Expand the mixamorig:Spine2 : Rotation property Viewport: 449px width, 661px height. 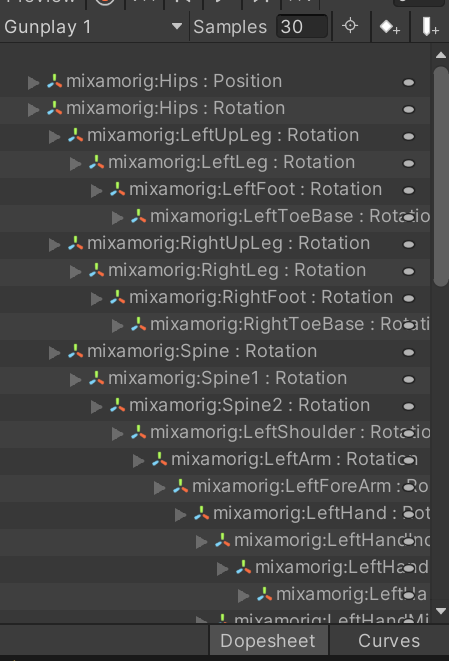97,406
